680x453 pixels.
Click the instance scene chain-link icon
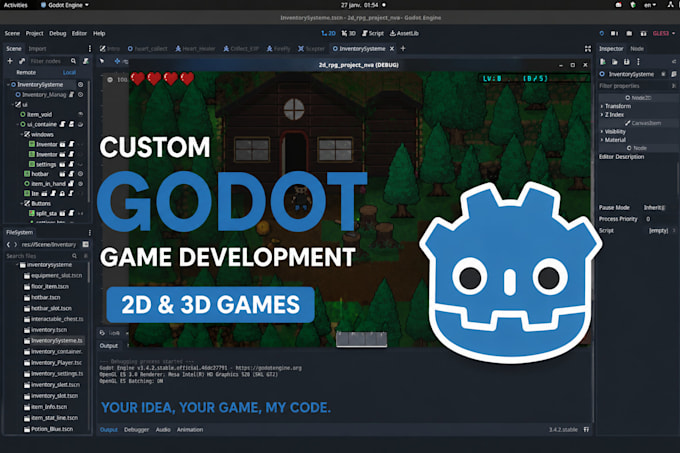pos(22,61)
